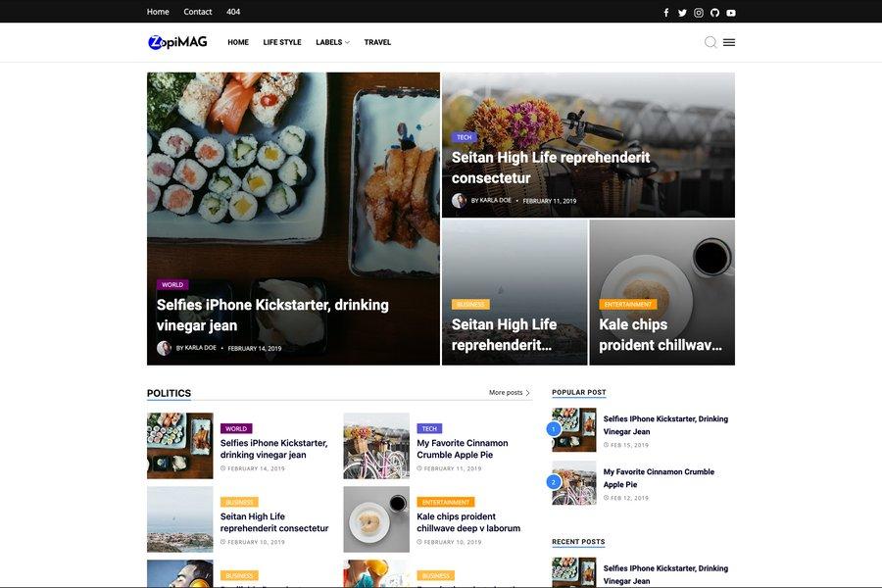The width and height of the screenshot is (882, 588).
Task: Open the Facebook social icon
Action: [664, 11]
